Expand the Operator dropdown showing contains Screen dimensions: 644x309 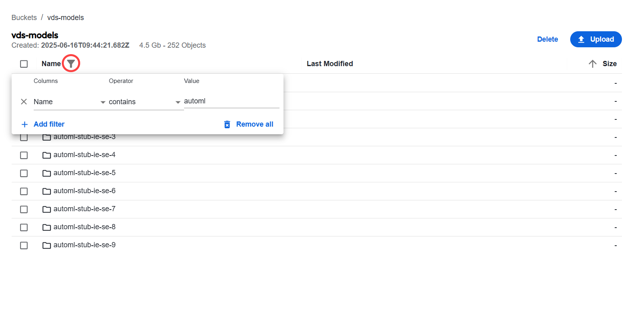pyautogui.click(x=145, y=102)
